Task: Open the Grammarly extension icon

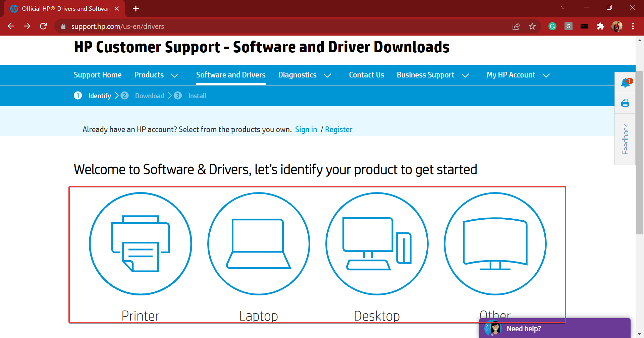Action: (x=552, y=26)
